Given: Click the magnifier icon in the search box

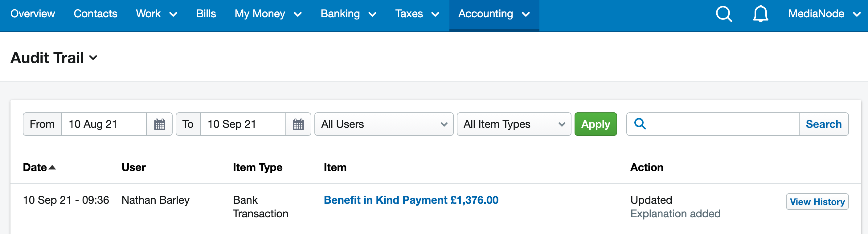Looking at the screenshot, I should click(x=640, y=124).
